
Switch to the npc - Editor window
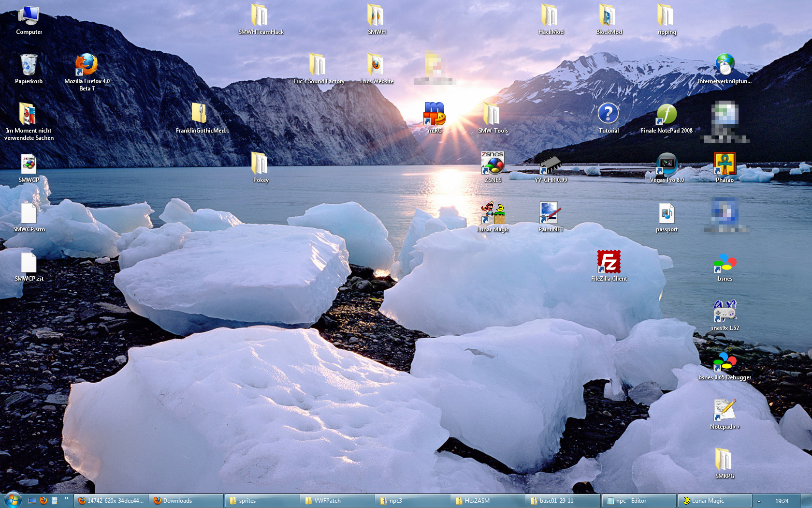639,501
